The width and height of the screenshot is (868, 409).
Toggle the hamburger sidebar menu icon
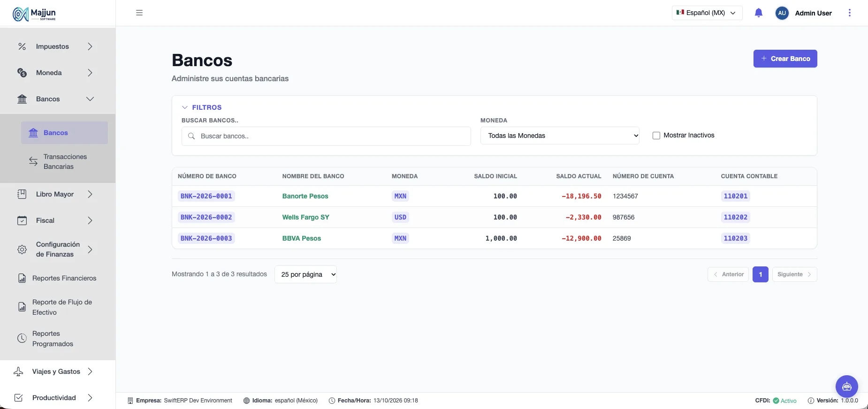139,13
